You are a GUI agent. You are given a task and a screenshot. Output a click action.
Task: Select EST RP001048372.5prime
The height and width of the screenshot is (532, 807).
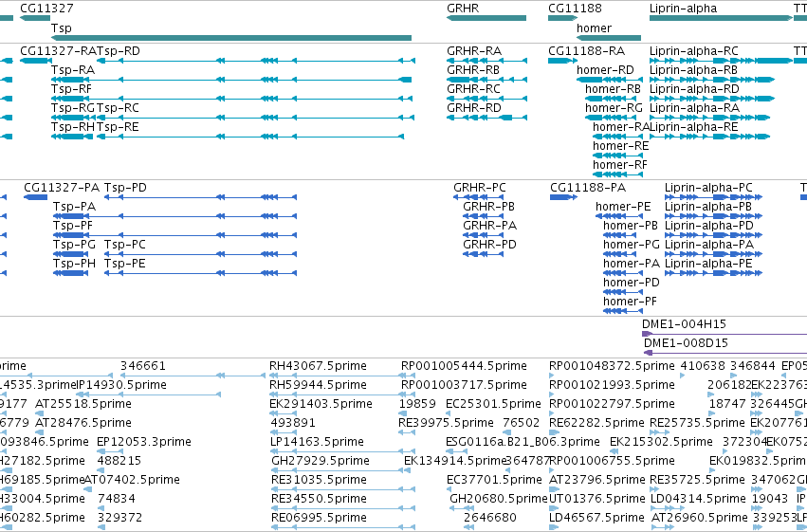(x=553, y=376)
